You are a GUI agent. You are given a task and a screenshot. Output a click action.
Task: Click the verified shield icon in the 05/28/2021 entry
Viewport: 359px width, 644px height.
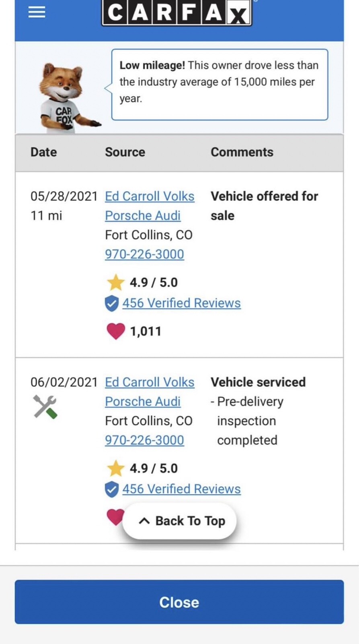pyautogui.click(x=112, y=303)
